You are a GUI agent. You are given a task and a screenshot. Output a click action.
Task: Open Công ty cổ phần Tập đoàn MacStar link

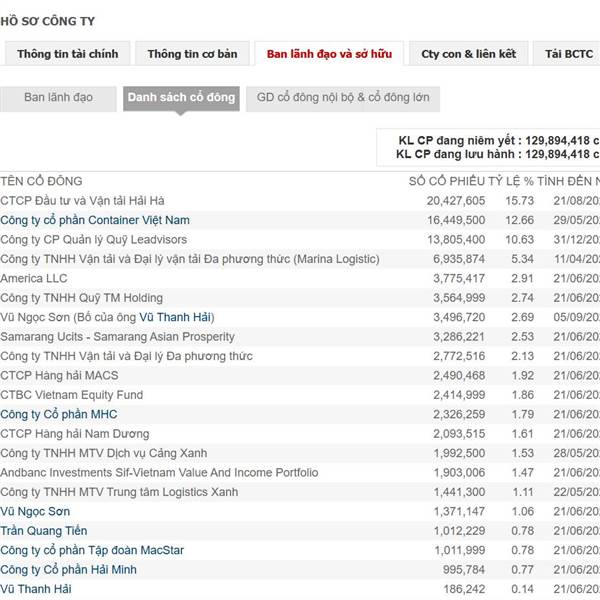[92, 550]
